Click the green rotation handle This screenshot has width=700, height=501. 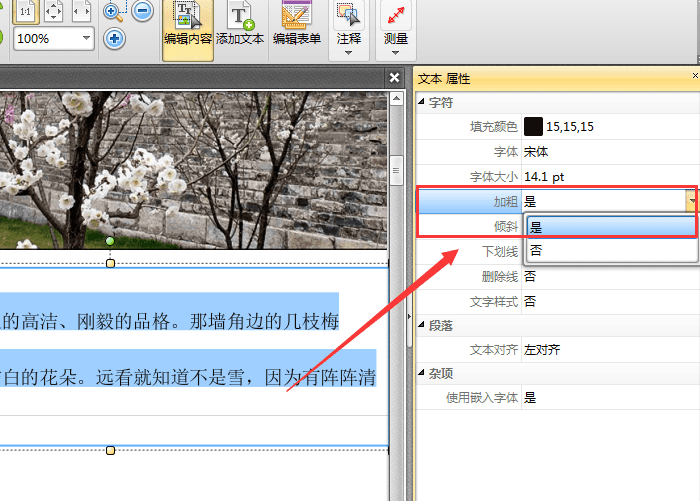click(x=110, y=241)
